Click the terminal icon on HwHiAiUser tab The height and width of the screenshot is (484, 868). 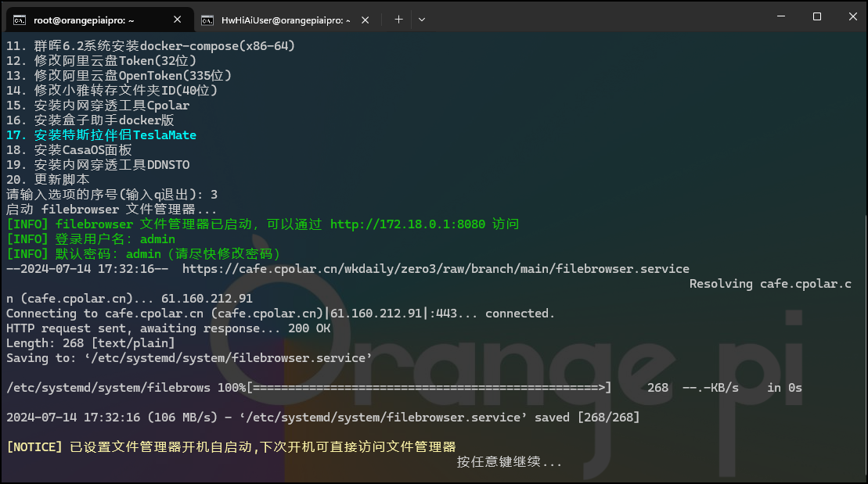pos(207,20)
